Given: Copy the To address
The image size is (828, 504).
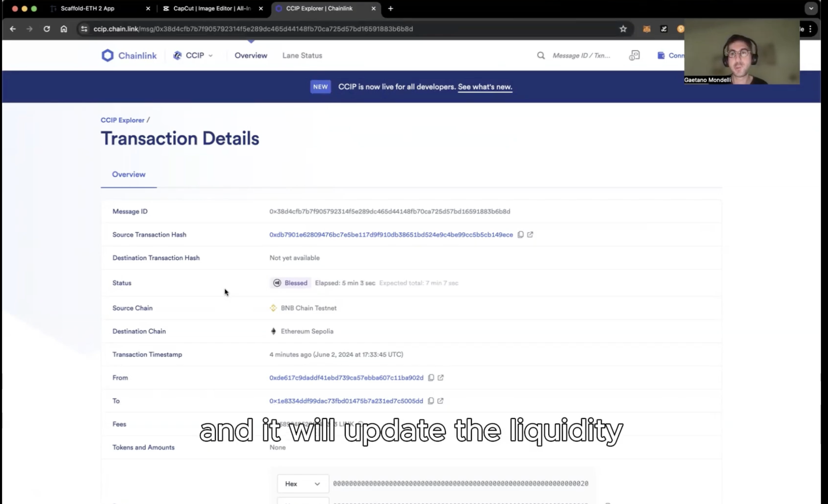Looking at the screenshot, I should pyautogui.click(x=430, y=401).
